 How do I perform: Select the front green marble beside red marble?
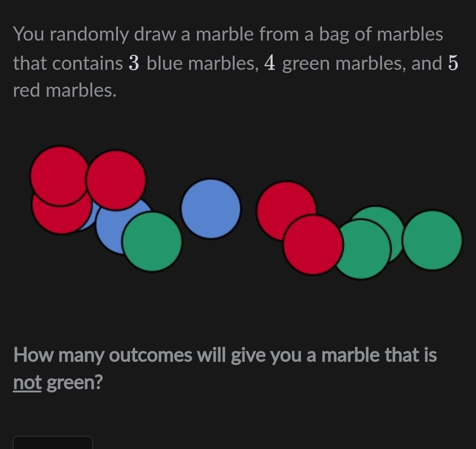(x=363, y=250)
